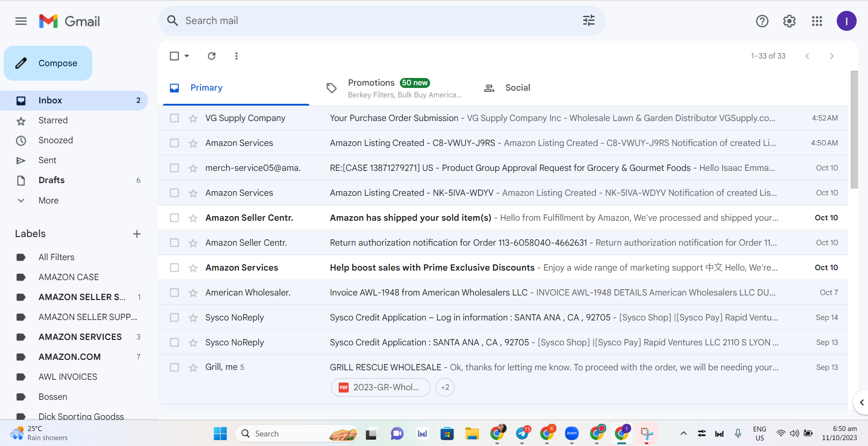Create a new label with plus icon

(x=137, y=234)
